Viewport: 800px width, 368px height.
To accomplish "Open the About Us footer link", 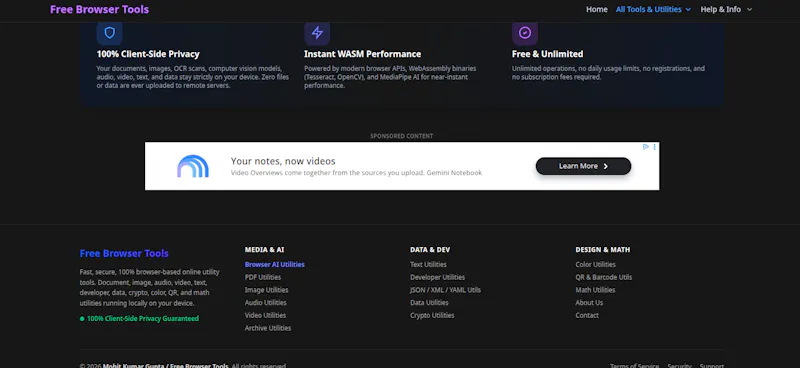I will 589,303.
